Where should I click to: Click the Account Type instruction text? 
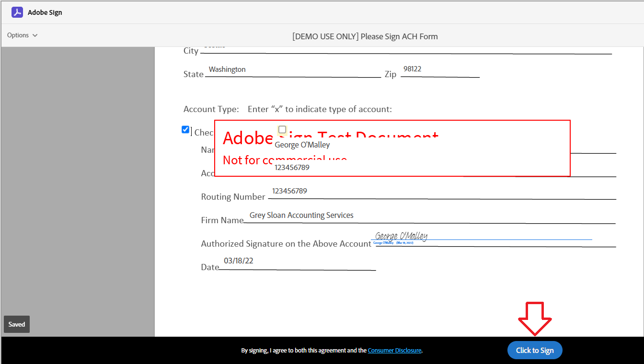tap(320, 109)
